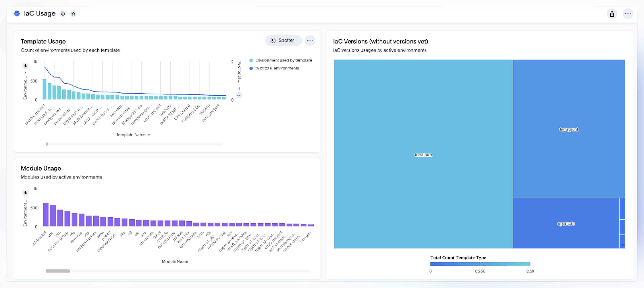Click the iam-module axis label
644x288 pixels.
[x=188, y=240]
